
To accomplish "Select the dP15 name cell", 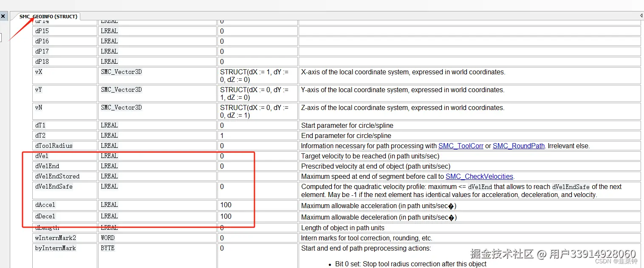I will pyautogui.click(x=65, y=31).
